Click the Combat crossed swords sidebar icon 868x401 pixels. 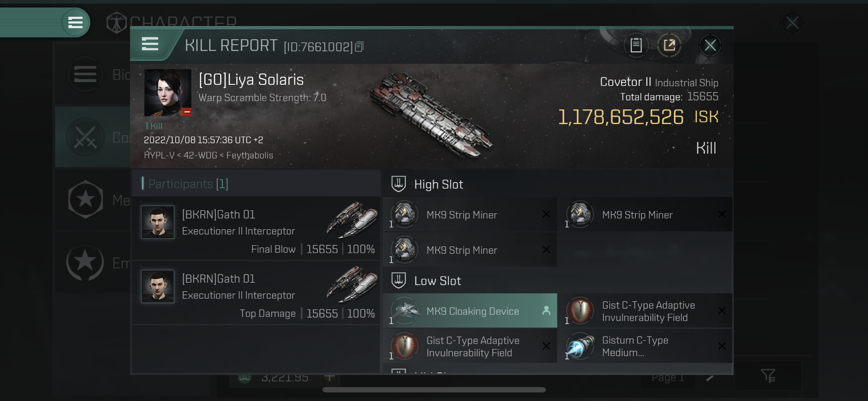pos(86,137)
